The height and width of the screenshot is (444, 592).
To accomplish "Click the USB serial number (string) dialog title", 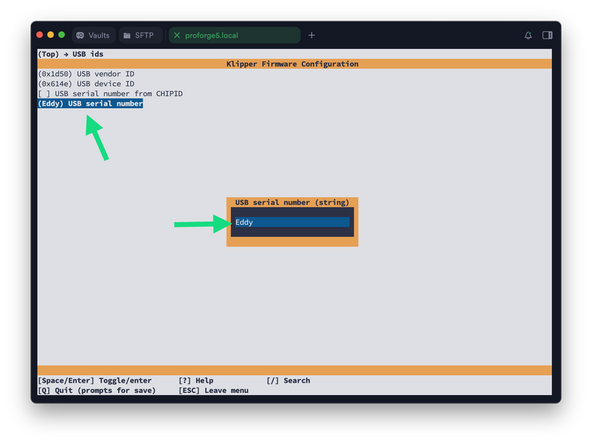I will pyautogui.click(x=292, y=202).
